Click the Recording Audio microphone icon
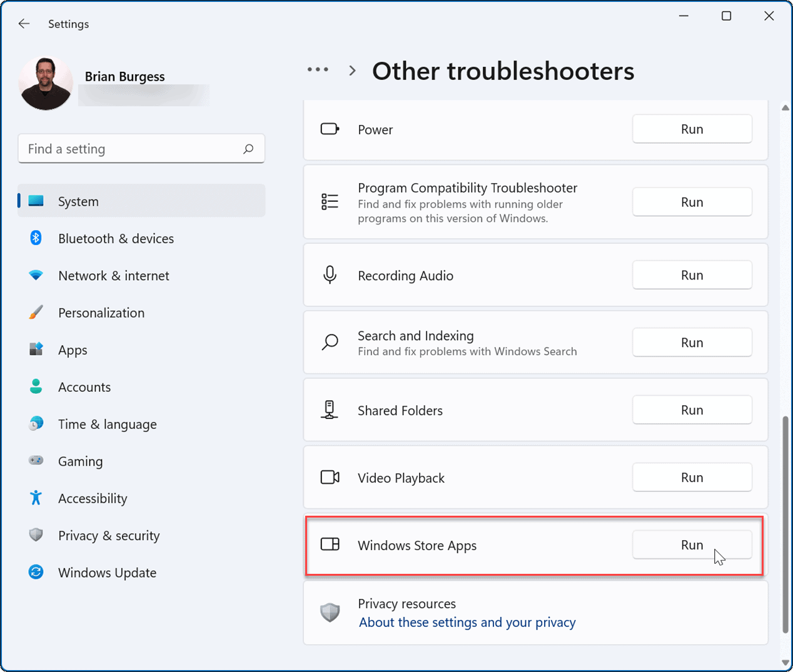Screen dimensions: 793x672 click(x=330, y=275)
